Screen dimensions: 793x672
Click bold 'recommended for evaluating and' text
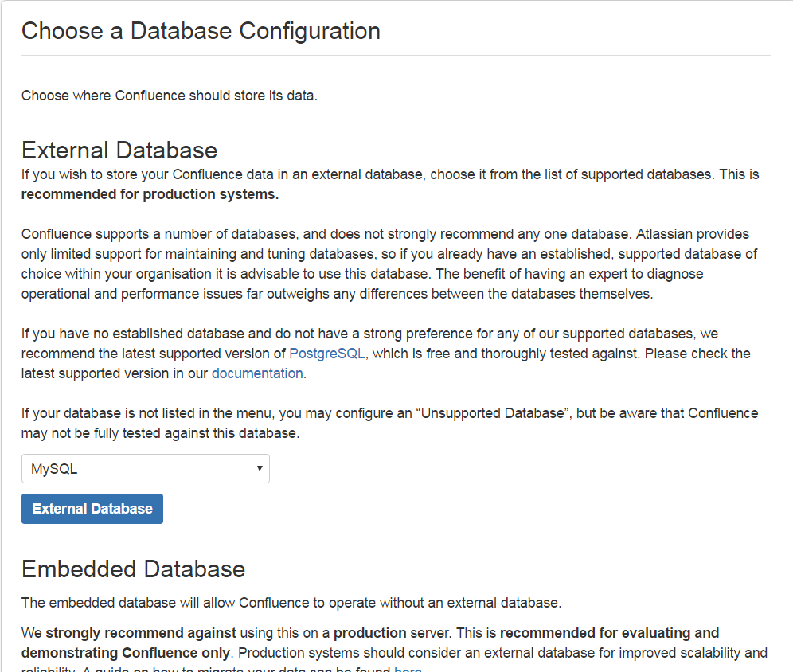(609, 633)
